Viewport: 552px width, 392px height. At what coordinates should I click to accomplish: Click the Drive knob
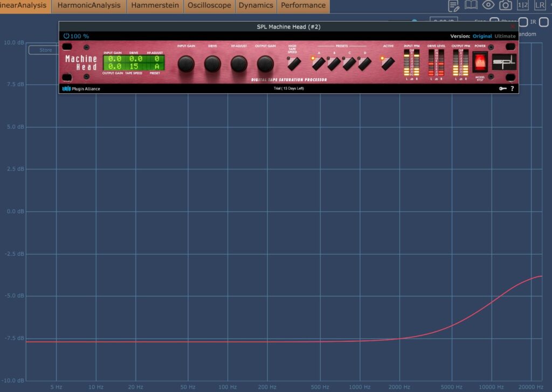pyautogui.click(x=212, y=64)
